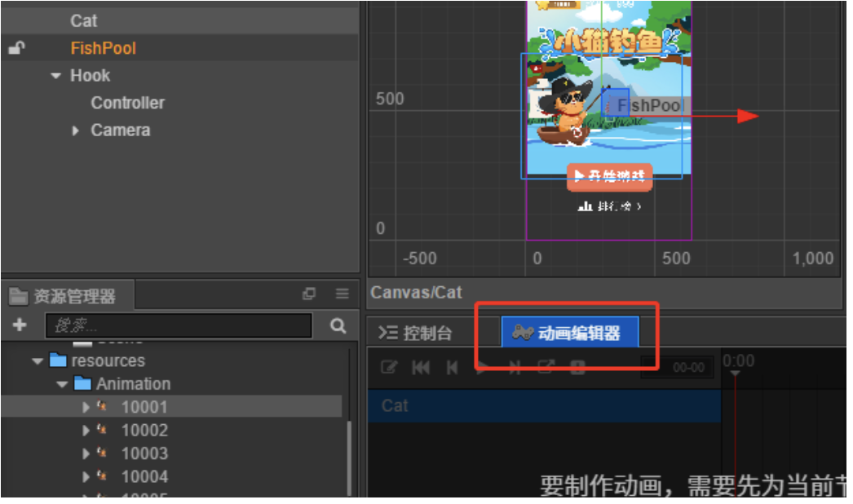Click the add asset plus icon
The image size is (853, 504).
tap(20, 325)
